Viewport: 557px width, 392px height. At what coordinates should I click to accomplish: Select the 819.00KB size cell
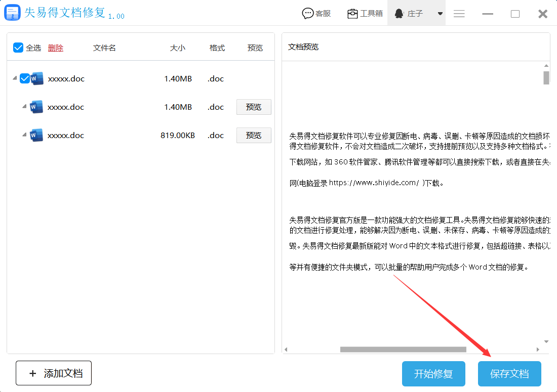(x=178, y=136)
